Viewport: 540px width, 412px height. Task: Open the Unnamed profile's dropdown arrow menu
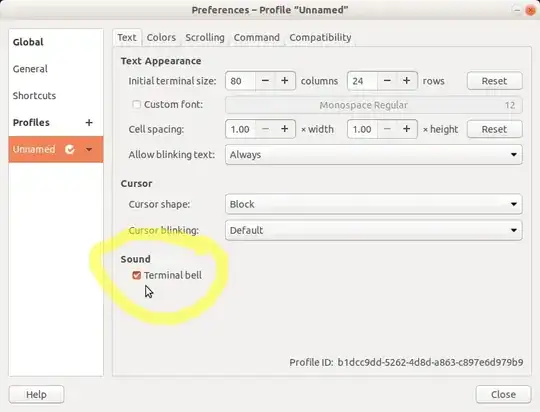click(x=89, y=150)
